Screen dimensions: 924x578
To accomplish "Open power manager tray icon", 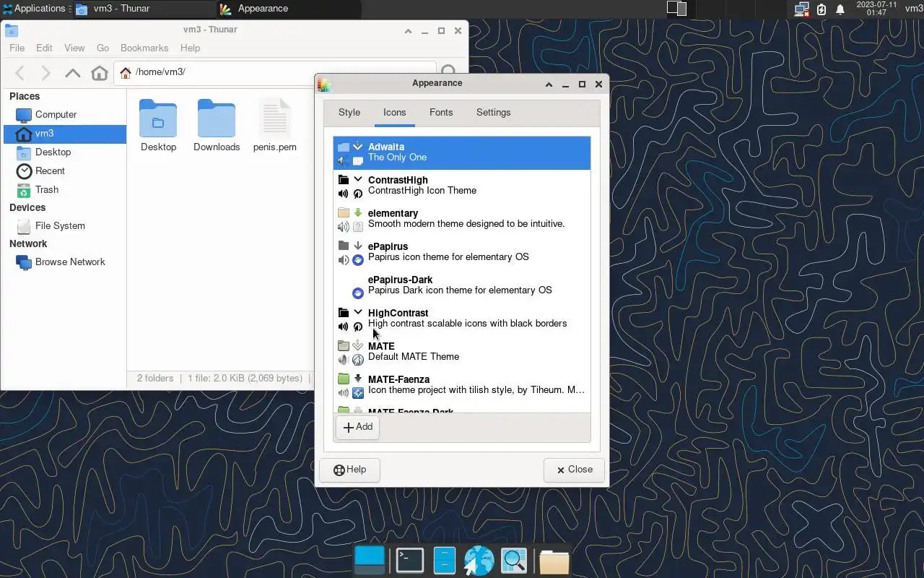I will [821, 9].
